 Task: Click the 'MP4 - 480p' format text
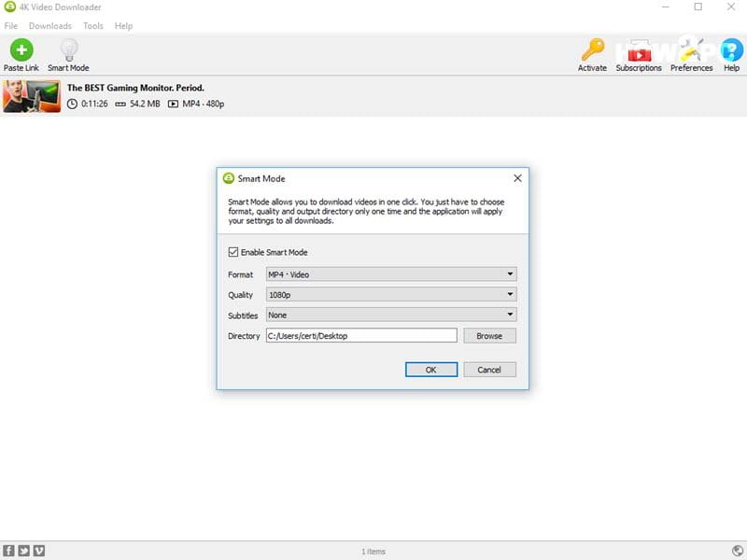204,104
